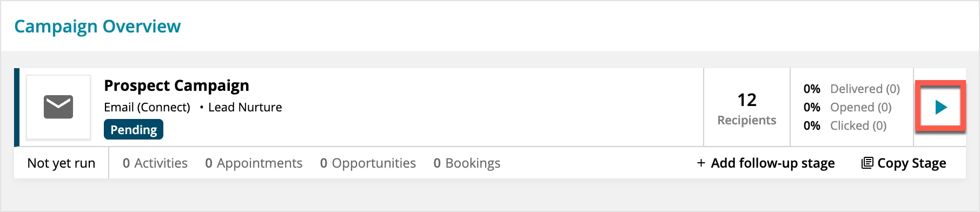The image size is (980, 212).
Task: Start the campaign with the play button
Action: 941,107
